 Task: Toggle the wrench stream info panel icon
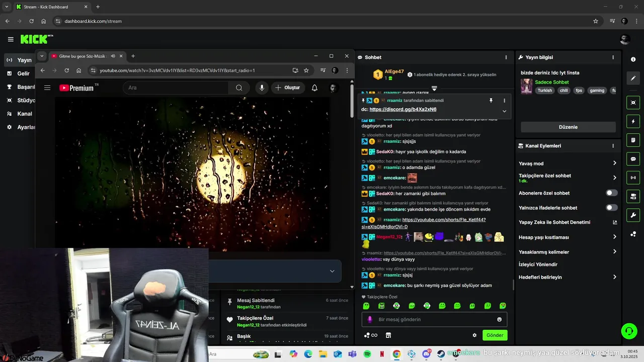(x=633, y=215)
